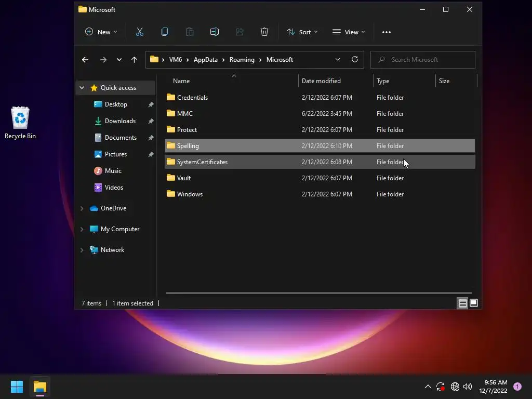Click date 2/12/2022 6:10 PM cell
532x399 pixels.
pos(327,146)
